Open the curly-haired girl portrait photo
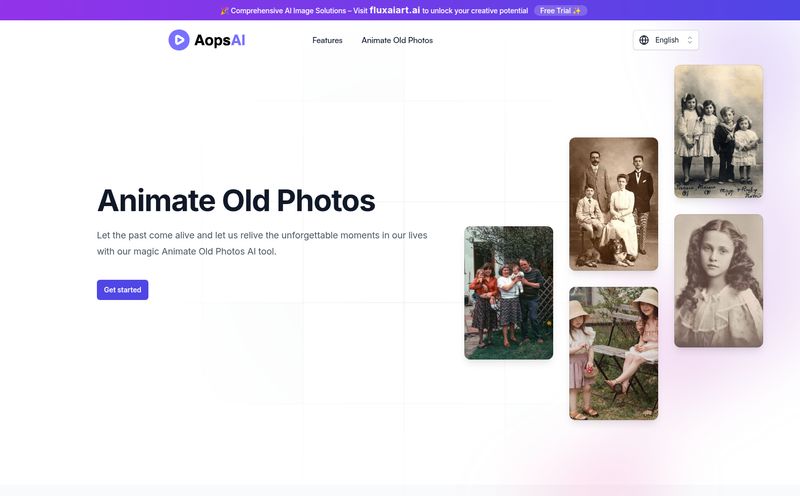 click(718, 281)
